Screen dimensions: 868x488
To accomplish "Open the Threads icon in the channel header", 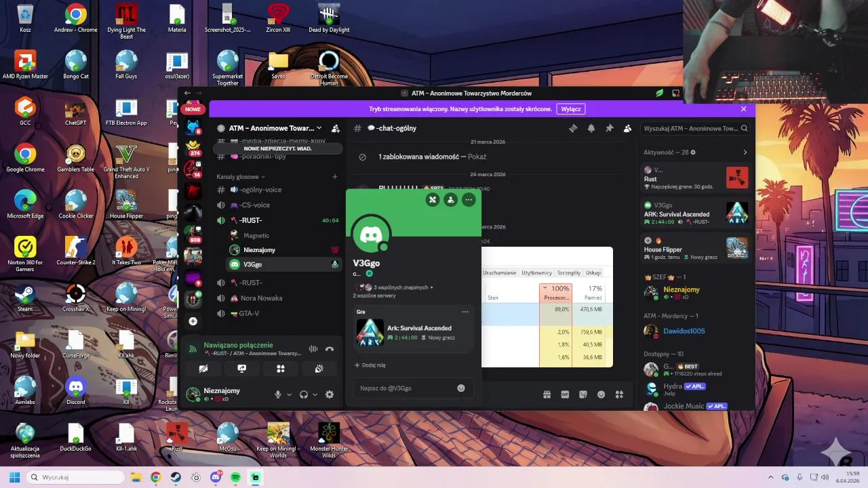I will pyautogui.click(x=573, y=128).
